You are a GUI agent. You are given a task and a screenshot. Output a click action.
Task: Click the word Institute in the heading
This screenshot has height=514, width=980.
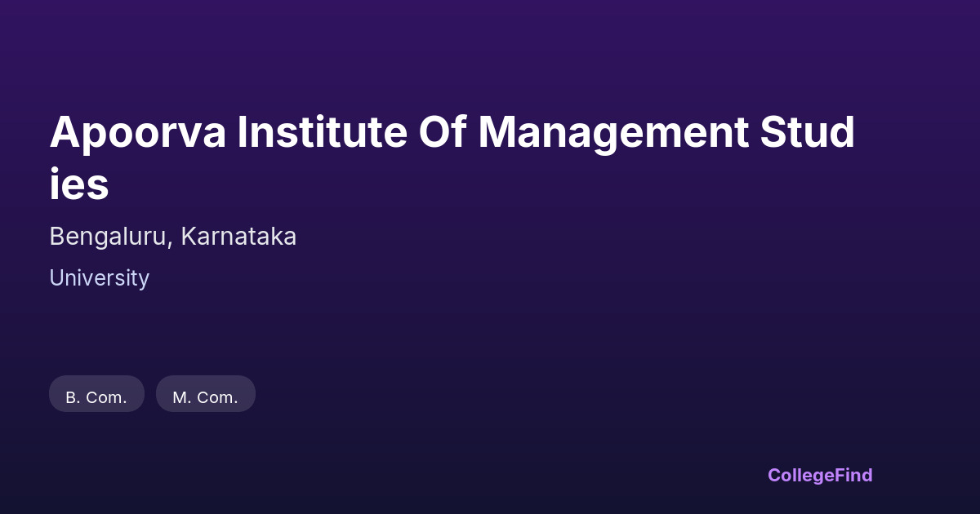pos(322,133)
